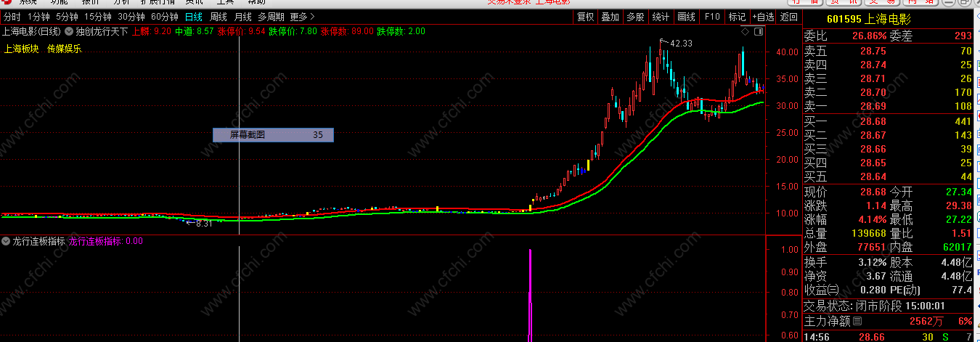Click the 内盘 value 62017

tap(956, 247)
